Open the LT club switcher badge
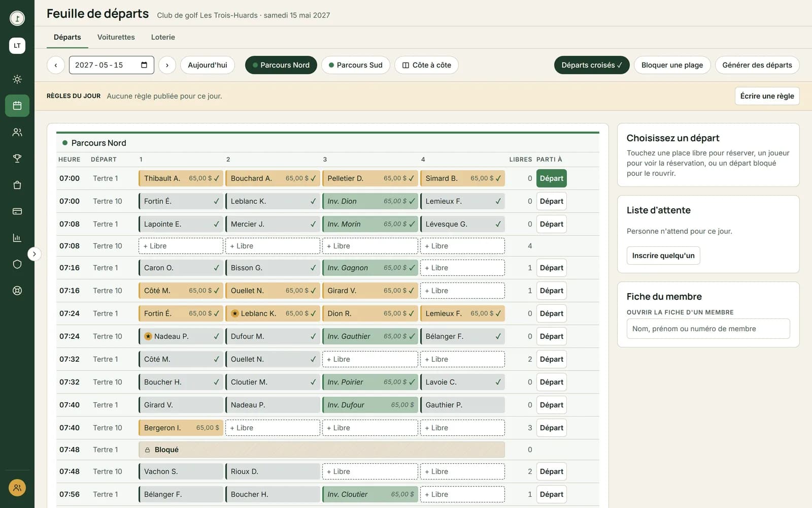This screenshot has height=508, width=812. pyautogui.click(x=17, y=46)
